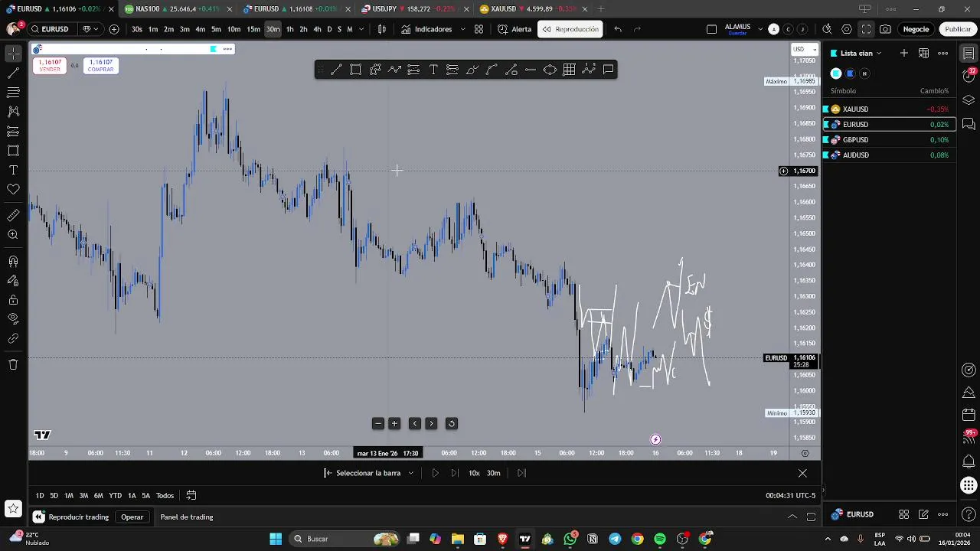Toggle Reproducción replay mode button
This screenshot has width=980, height=551.
coord(570,29)
